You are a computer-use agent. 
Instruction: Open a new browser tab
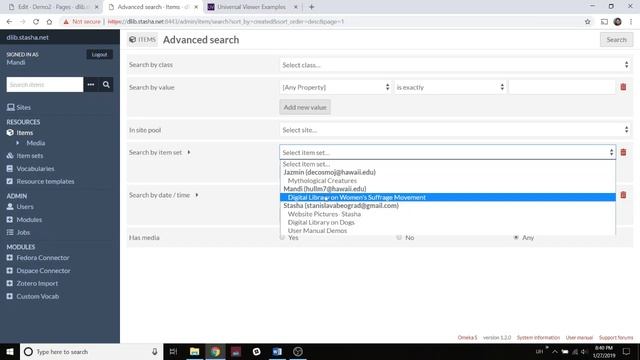(311, 7)
